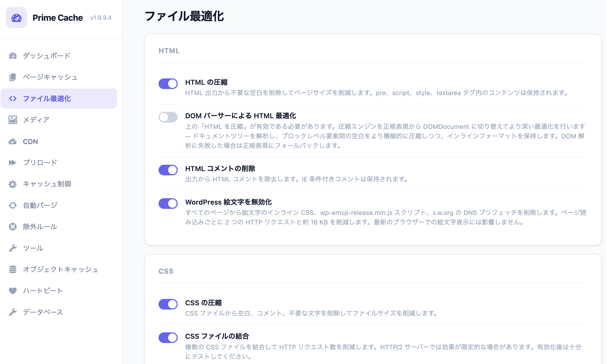The image size is (606, 364).
Task: Click the HTML section header
Action: pos(169,51)
